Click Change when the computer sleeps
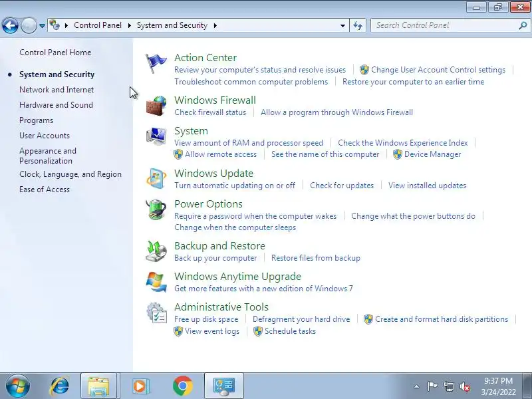Viewport: 532px width, 399px height. click(235, 227)
